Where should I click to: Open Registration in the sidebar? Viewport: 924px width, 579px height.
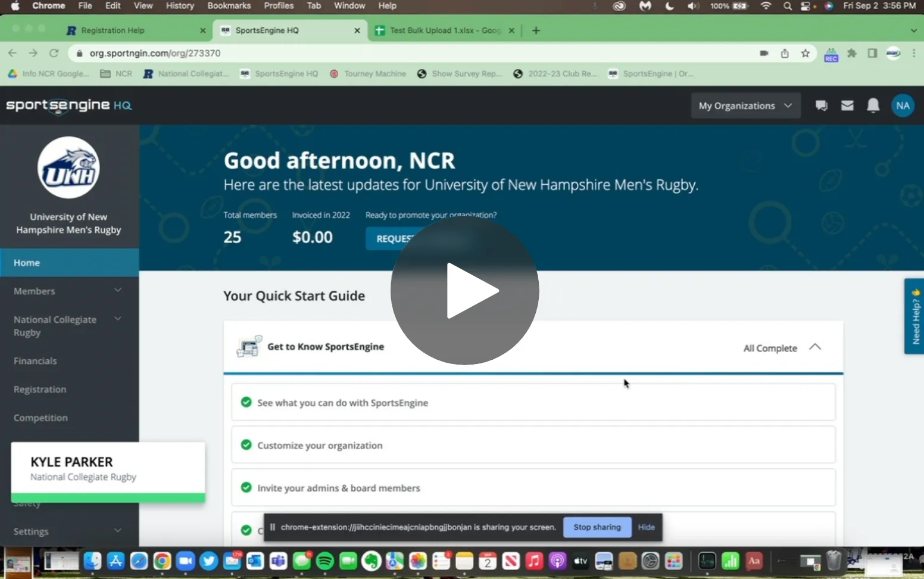[x=40, y=390]
